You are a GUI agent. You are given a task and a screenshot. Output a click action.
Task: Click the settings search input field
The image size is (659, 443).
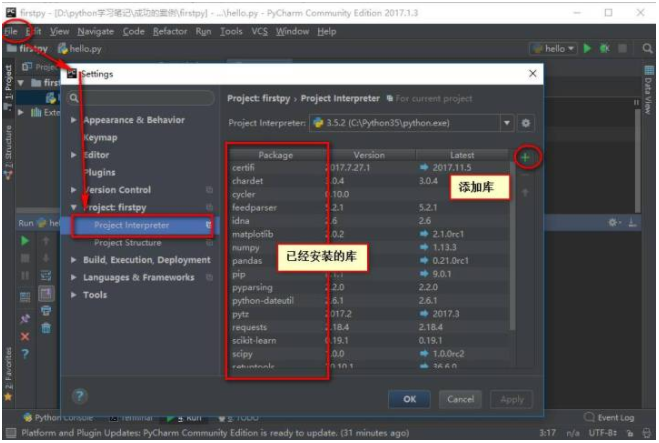pyautogui.click(x=141, y=98)
